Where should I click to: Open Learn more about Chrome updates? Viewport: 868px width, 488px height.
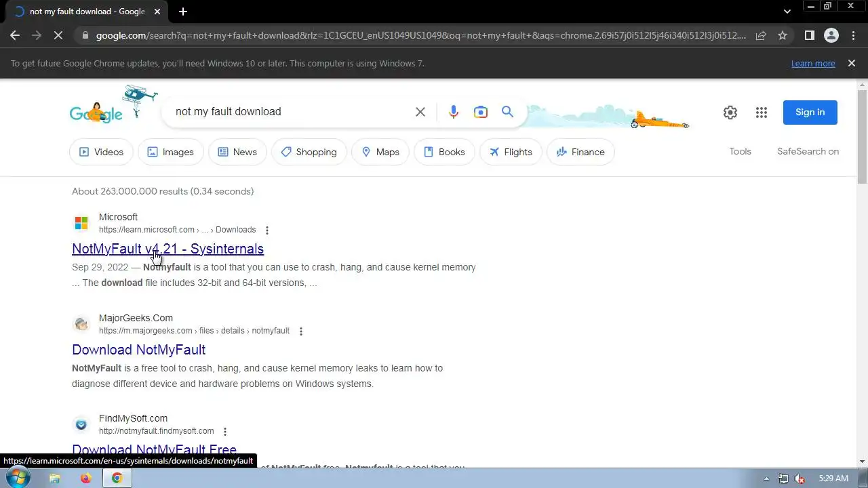(813, 64)
